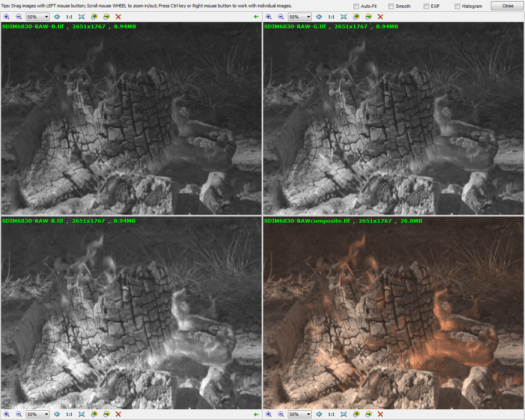Toggle the Smooth checkbox
The image size is (525, 420).
[391, 6]
